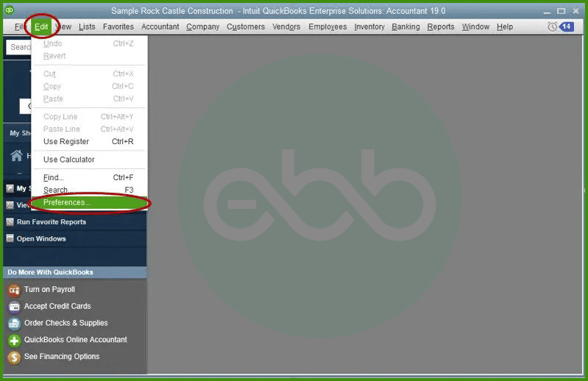
Task: Click Revert in the Edit menu
Action: pyautogui.click(x=89, y=56)
